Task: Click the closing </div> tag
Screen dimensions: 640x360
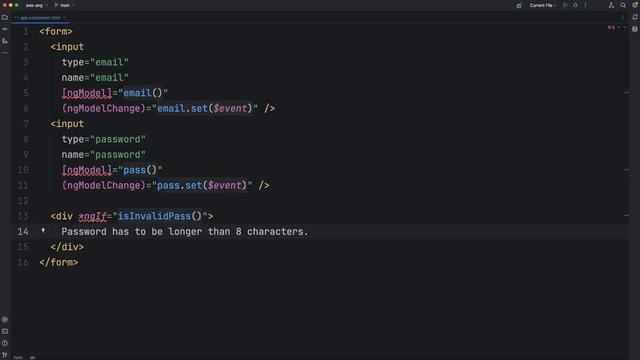Action: click(x=67, y=247)
